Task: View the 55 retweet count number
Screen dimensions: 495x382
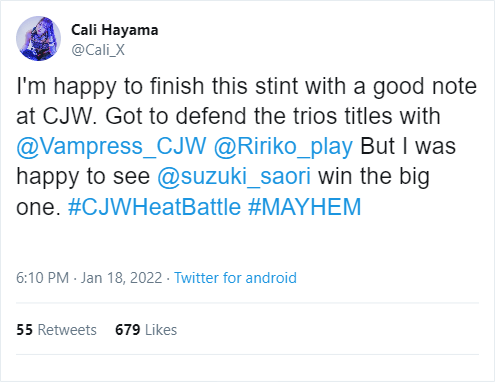Action: [24, 330]
